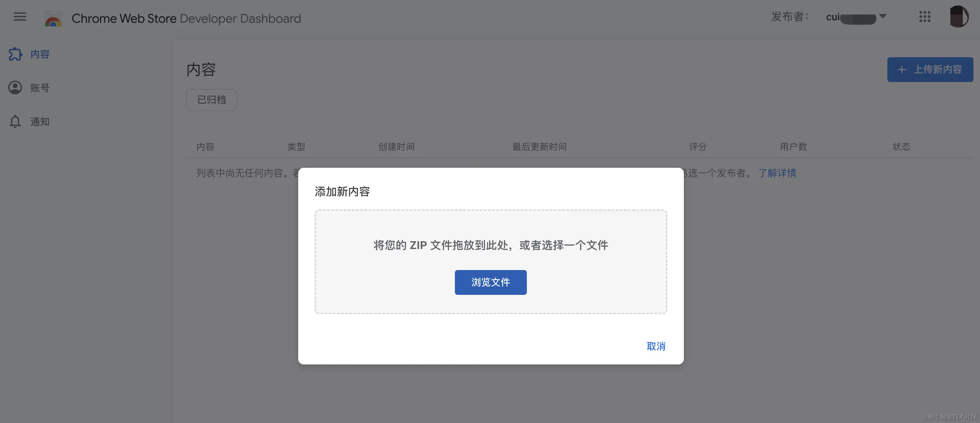Click the puzzle-piece 内容 icon
Viewport: 980px width, 423px height.
point(15,54)
